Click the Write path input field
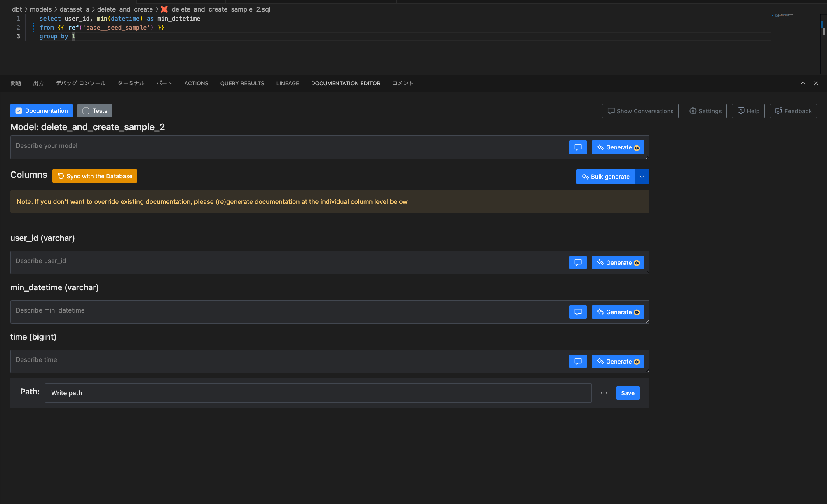 [318, 393]
